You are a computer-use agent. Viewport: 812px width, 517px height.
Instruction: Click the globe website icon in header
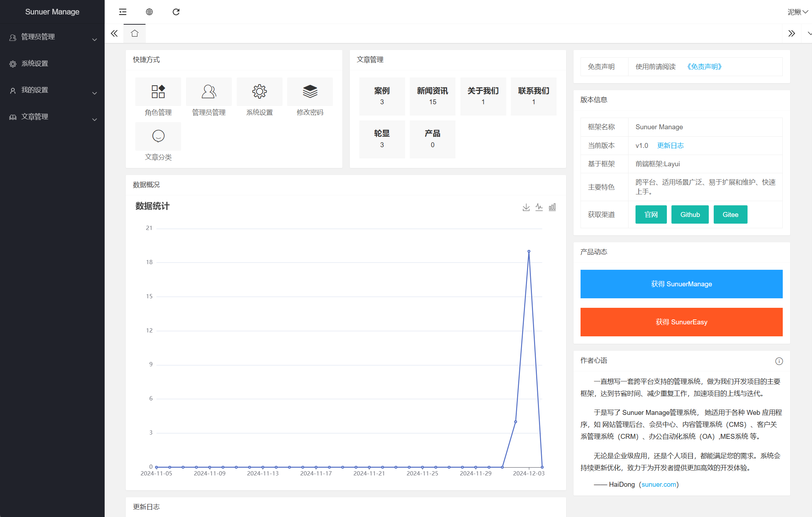point(149,12)
